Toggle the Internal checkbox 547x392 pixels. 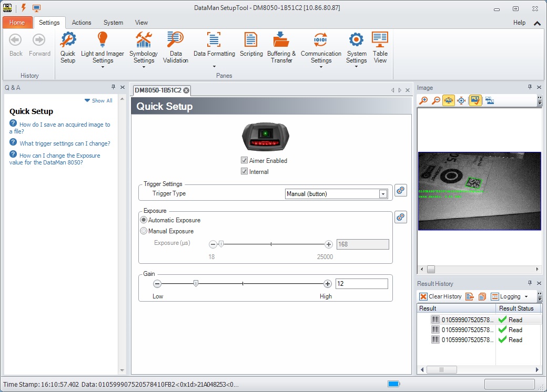pos(244,171)
